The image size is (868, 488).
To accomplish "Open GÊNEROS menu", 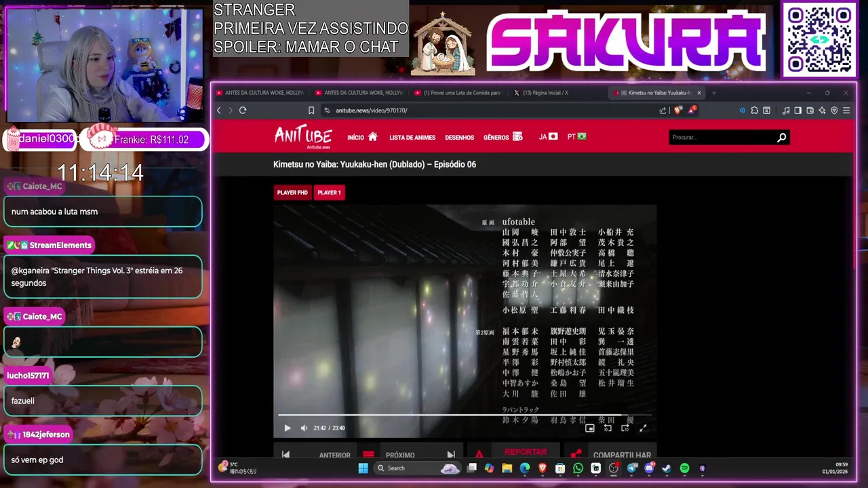I will tap(502, 137).
